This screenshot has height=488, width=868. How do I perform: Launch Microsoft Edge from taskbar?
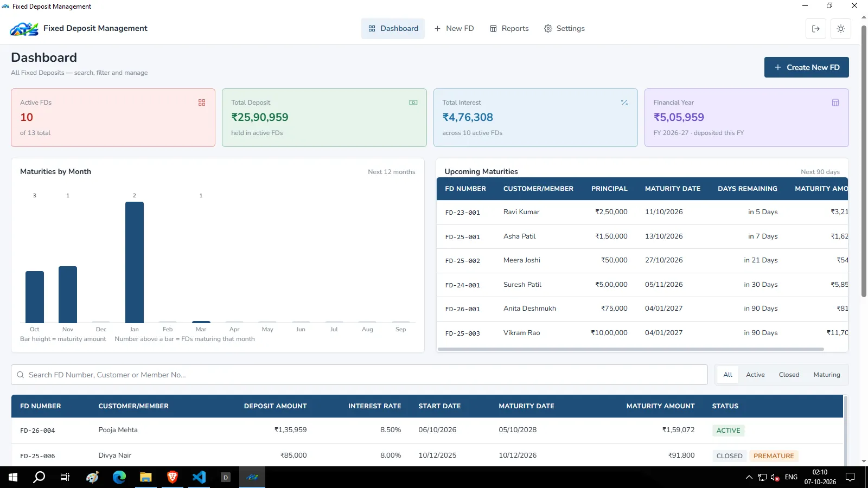tap(119, 477)
